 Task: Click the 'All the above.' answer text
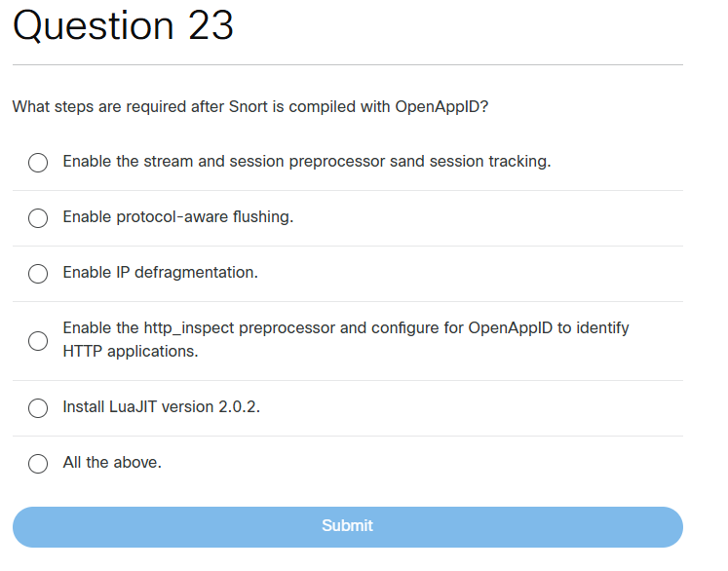point(112,463)
